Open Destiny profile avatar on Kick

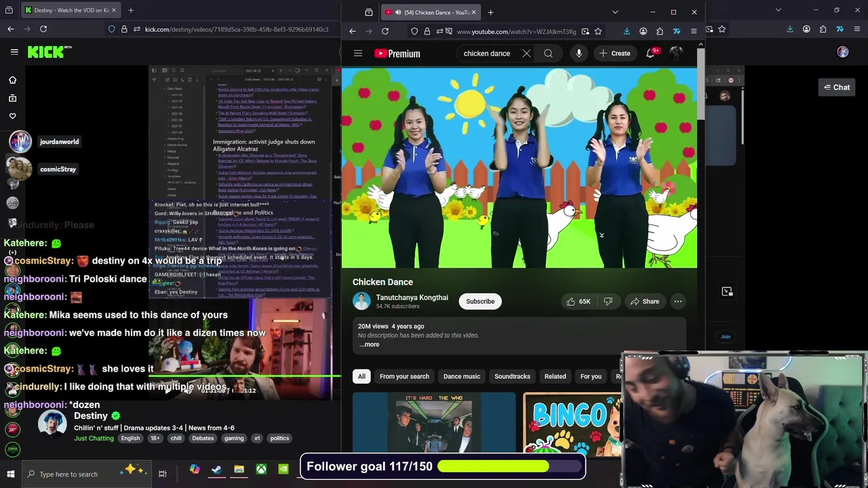point(52,423)
